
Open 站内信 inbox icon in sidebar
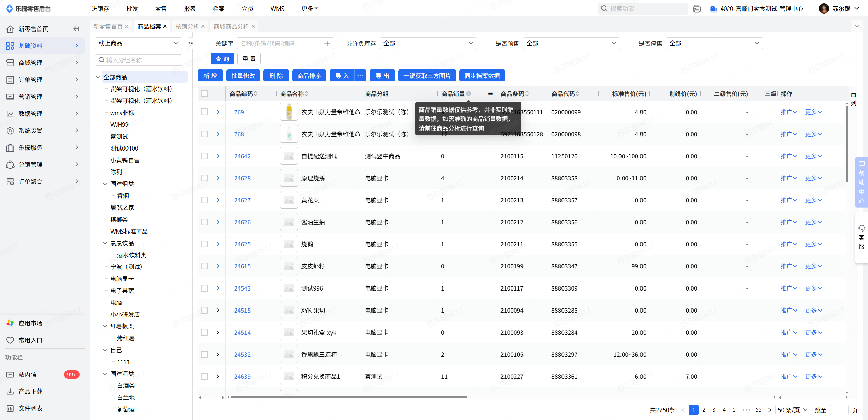tap(10, 374)
